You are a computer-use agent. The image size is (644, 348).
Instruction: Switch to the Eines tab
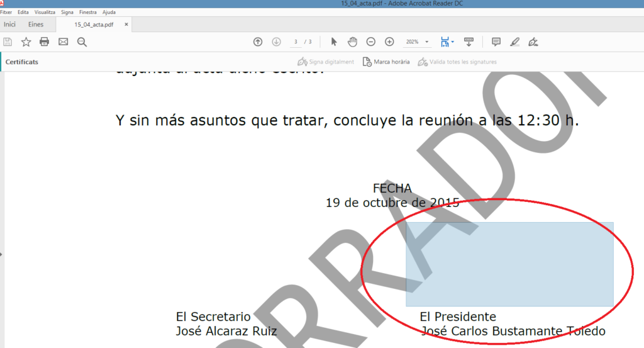point(36,25)
